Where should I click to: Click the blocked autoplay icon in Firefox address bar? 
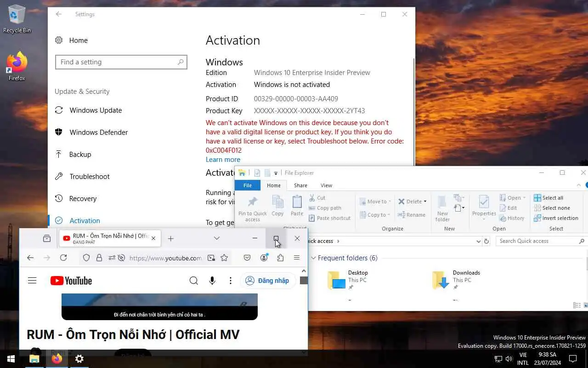coord(122,258)
